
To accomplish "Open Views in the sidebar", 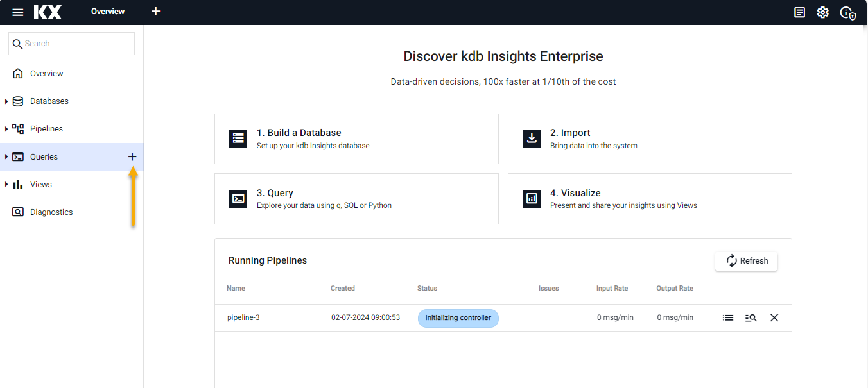I will [x=41, y=185].
